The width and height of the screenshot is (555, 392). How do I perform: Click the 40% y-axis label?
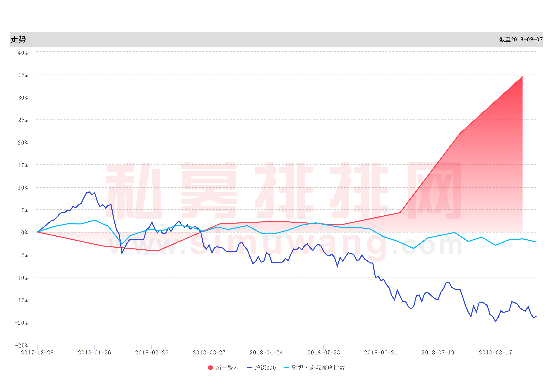[23, 53]
